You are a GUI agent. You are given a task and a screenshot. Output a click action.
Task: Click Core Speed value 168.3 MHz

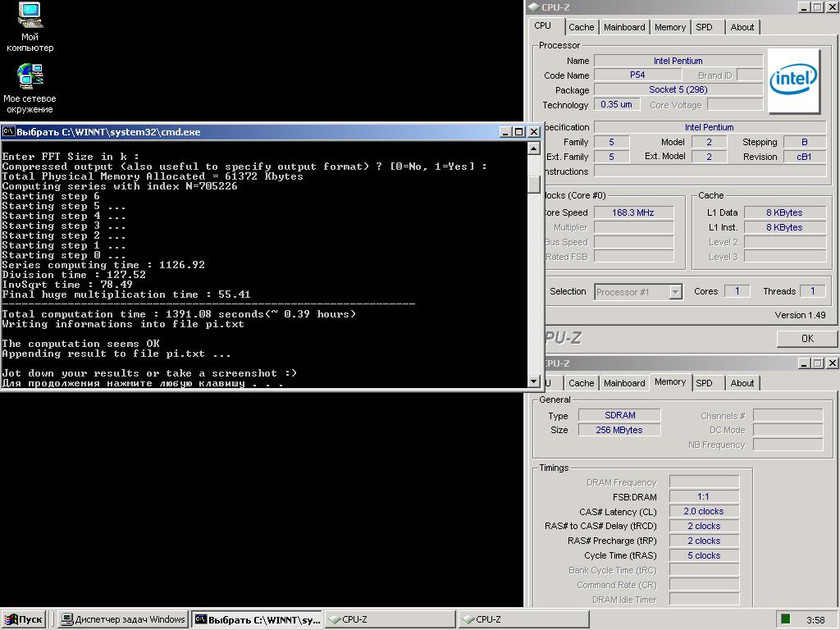(633, 212)
